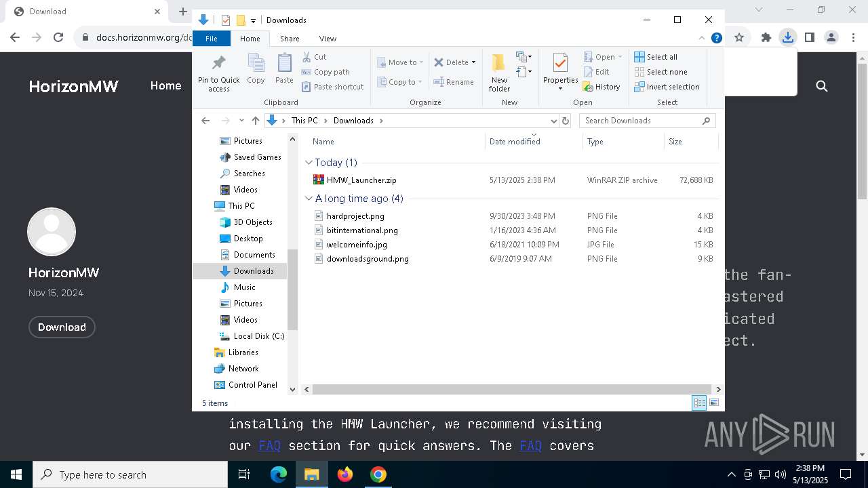This screenshot has height=488, width=868.
Task: Collapse the Today (1) group
Action: [x=309, y=163]
